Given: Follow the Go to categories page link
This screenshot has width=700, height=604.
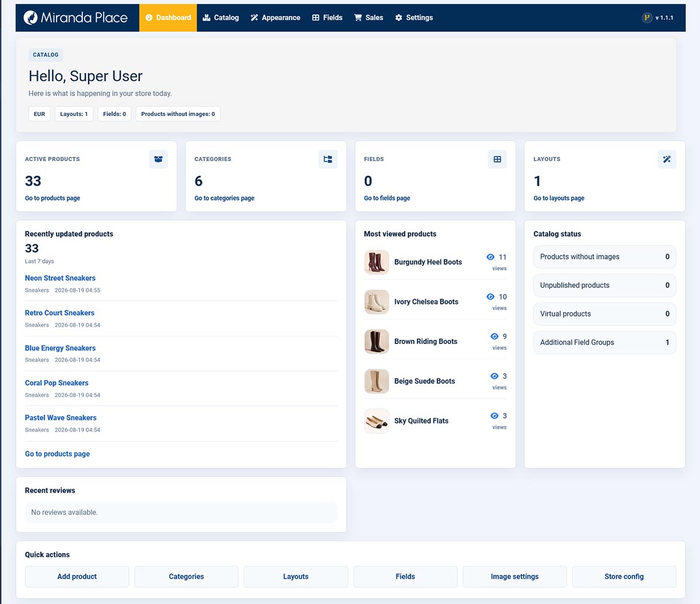Looking at the screenshot, I should click(x=225, y=198).
